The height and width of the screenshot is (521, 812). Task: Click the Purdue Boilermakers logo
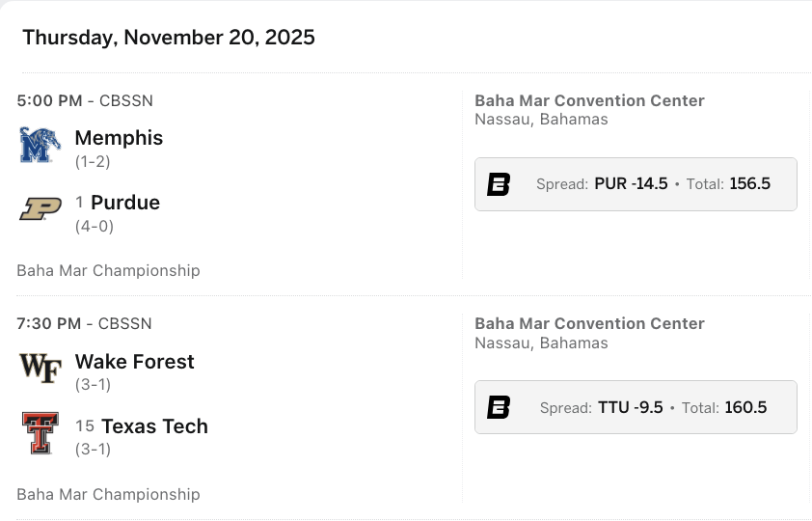(x=41, y=209)
